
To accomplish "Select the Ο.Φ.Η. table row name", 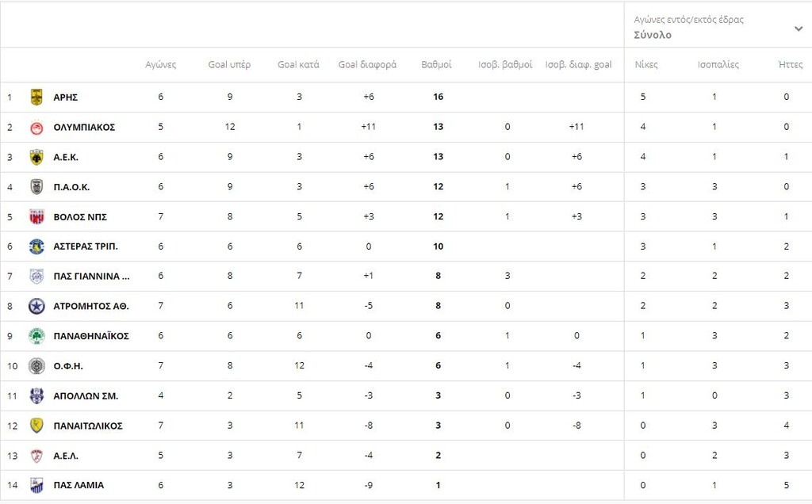I will (x=68, y=366).
